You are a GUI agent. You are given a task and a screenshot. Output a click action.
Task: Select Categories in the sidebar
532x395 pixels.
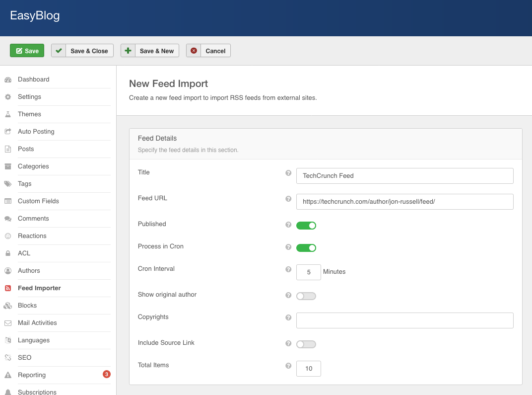tap(33, 166)
